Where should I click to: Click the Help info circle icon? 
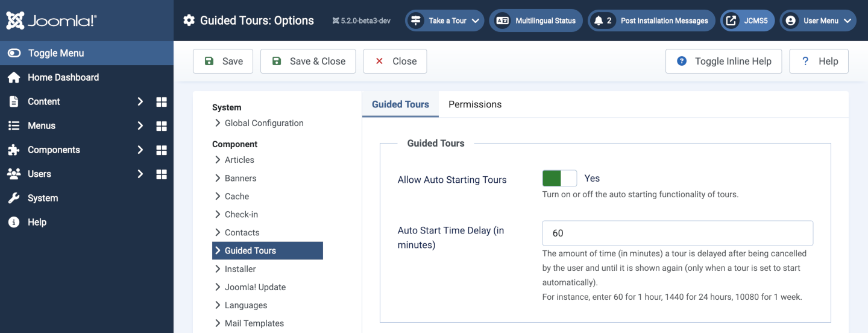click(x=14, y=222)
